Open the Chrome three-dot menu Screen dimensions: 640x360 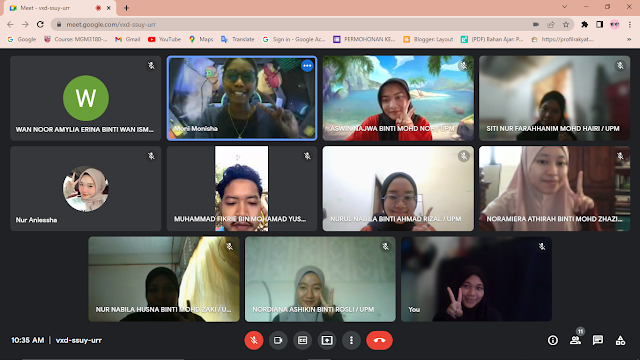tap(630, 24)
